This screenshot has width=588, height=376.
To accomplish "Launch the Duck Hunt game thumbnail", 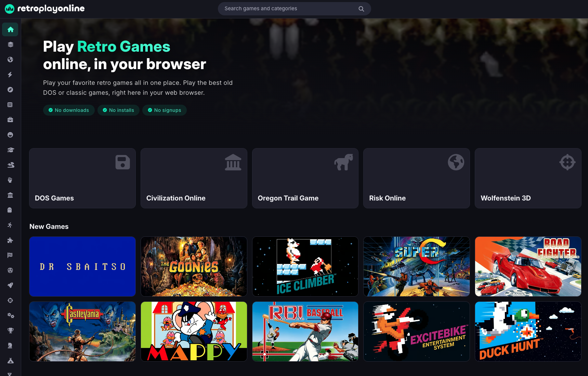I will click(x=528, y=332).
